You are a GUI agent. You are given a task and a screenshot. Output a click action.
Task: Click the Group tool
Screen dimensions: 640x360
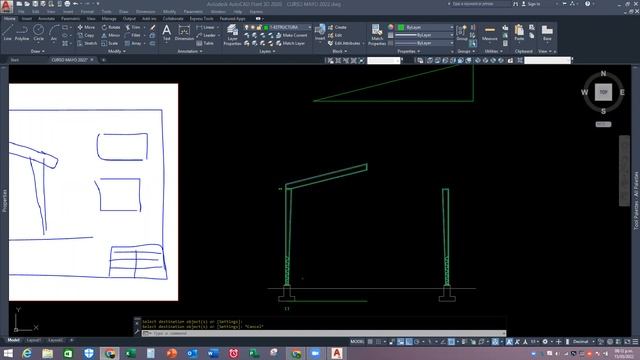(462, 33)
